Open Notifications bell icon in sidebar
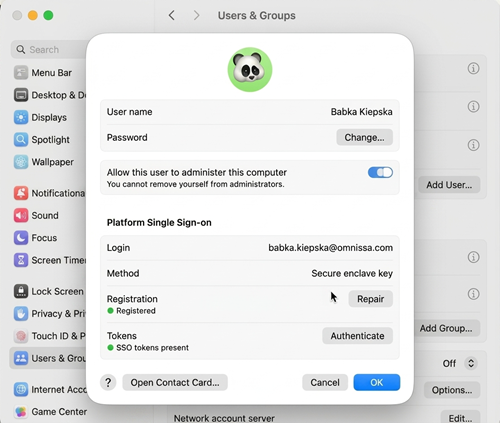This screenshot has width=500, height=423. point(21,193)
